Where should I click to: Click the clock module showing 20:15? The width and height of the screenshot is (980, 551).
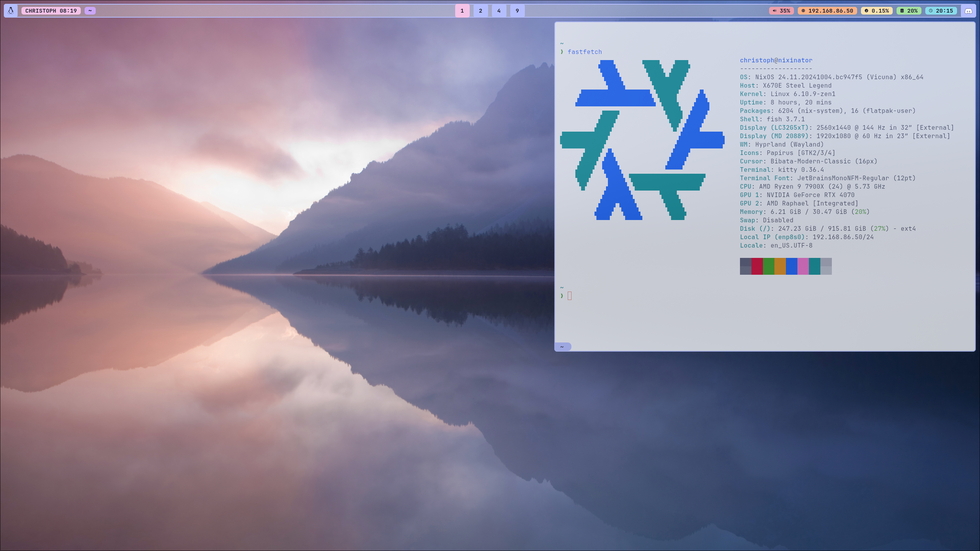click(x=941, y=11)
